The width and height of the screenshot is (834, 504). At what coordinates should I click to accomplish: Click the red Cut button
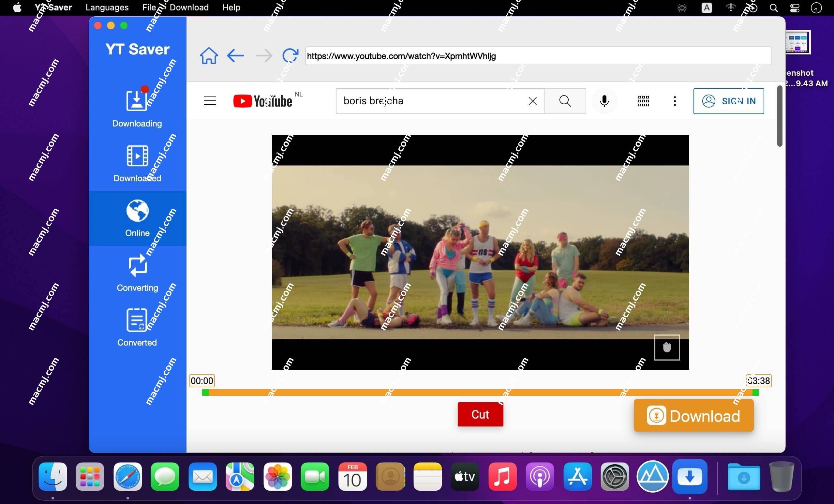[x=480, y=414]
